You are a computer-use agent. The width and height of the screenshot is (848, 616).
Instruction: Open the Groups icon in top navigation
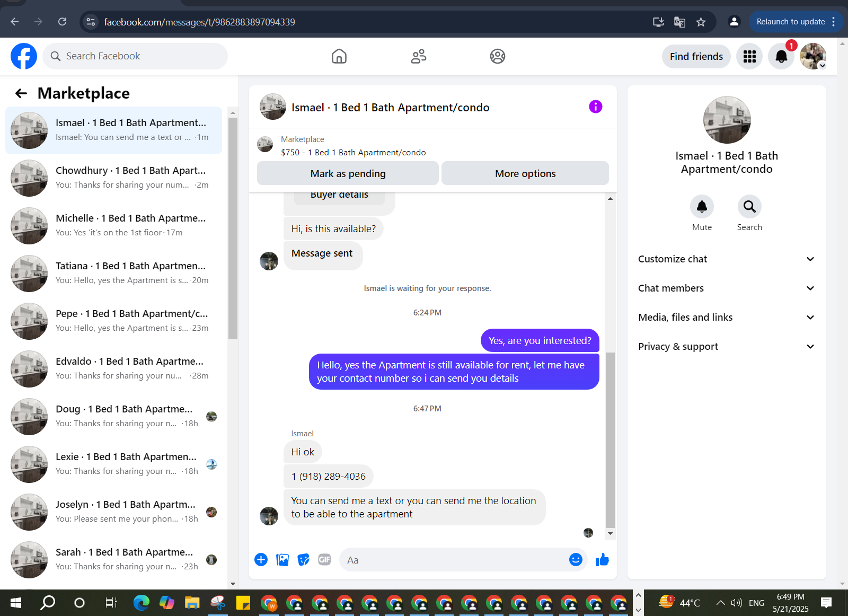click(498, 56)
